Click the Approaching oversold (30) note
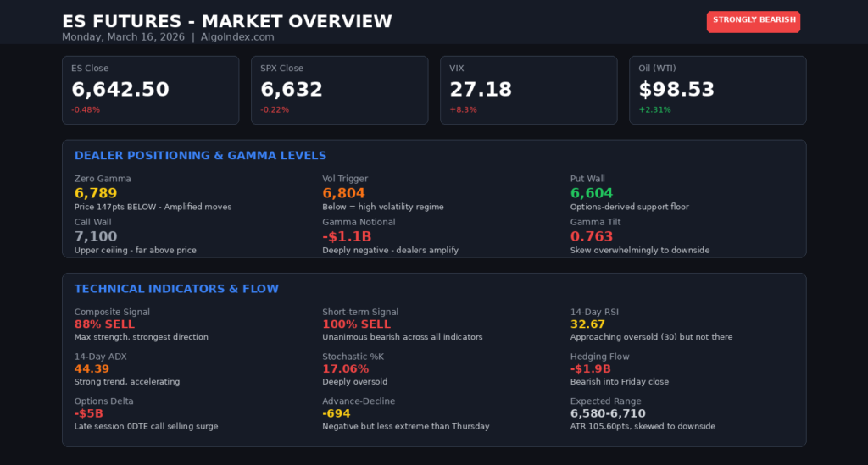 [x=652, y=337]
